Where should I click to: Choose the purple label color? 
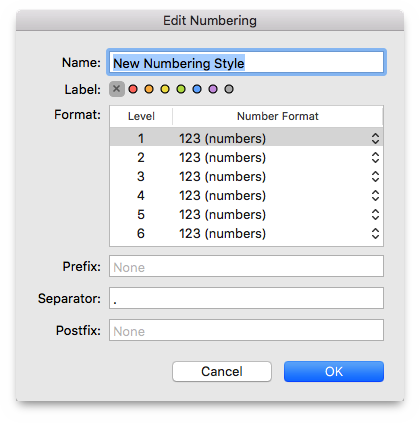(x=213, y=89)
